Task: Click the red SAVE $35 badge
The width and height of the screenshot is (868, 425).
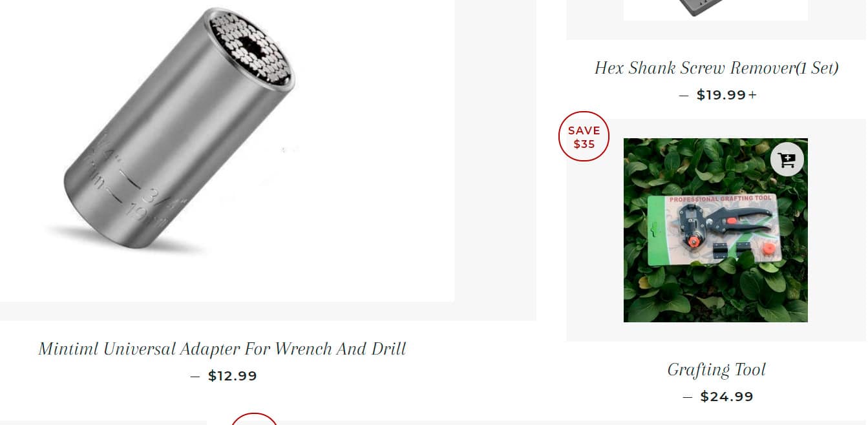Action: click(584, 136)
